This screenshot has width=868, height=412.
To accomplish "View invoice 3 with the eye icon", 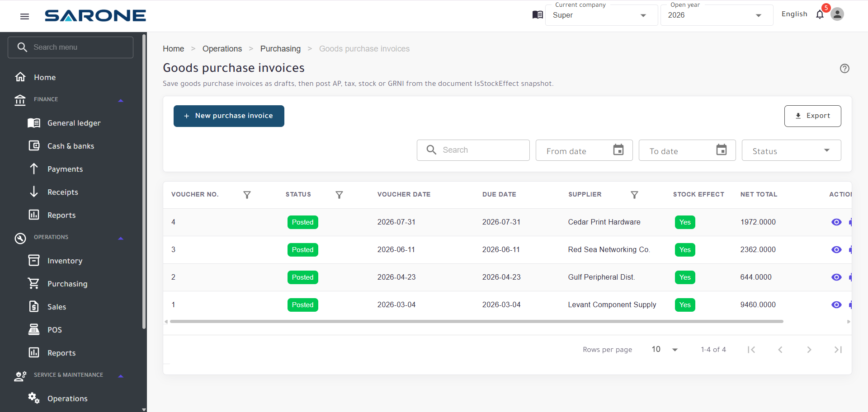I will pyautogui.click(x=836, y=250).
